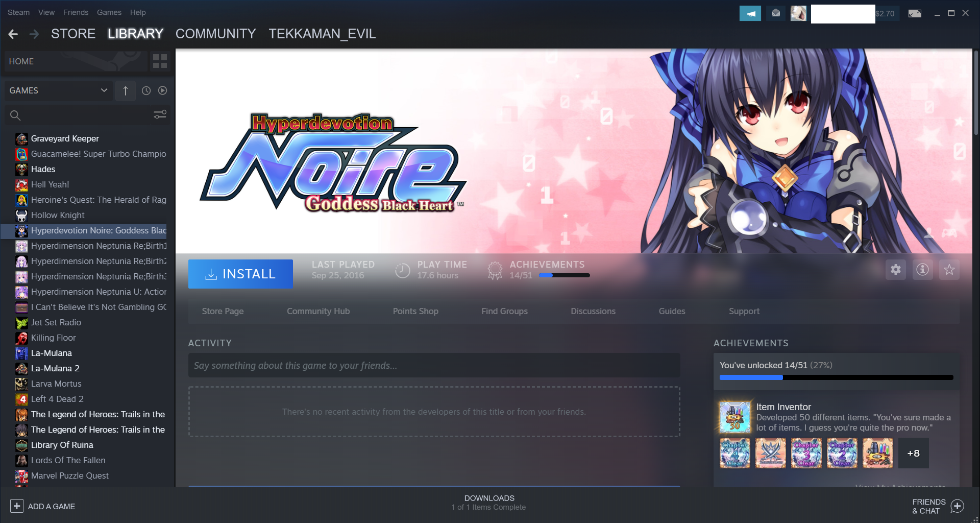The height and width of the screenshot is (523, 980).
Task: Switch to collections grid view icon
Action: point(160,61)
